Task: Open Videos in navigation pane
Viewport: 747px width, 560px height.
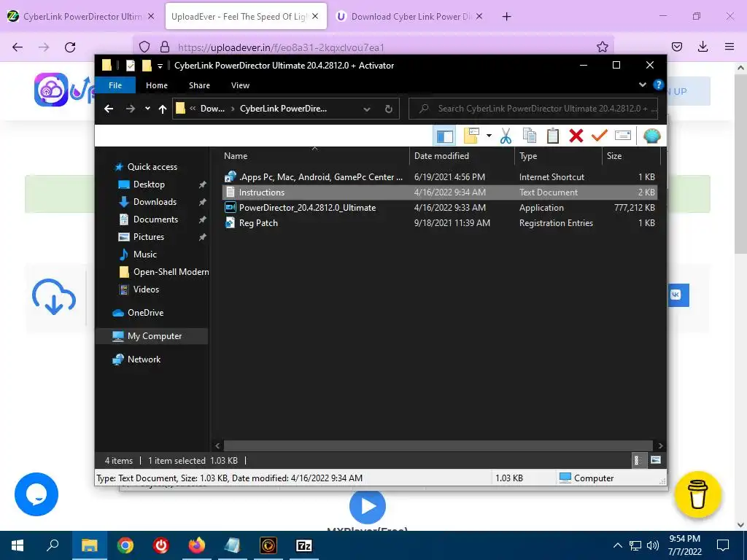Action: 146,289
